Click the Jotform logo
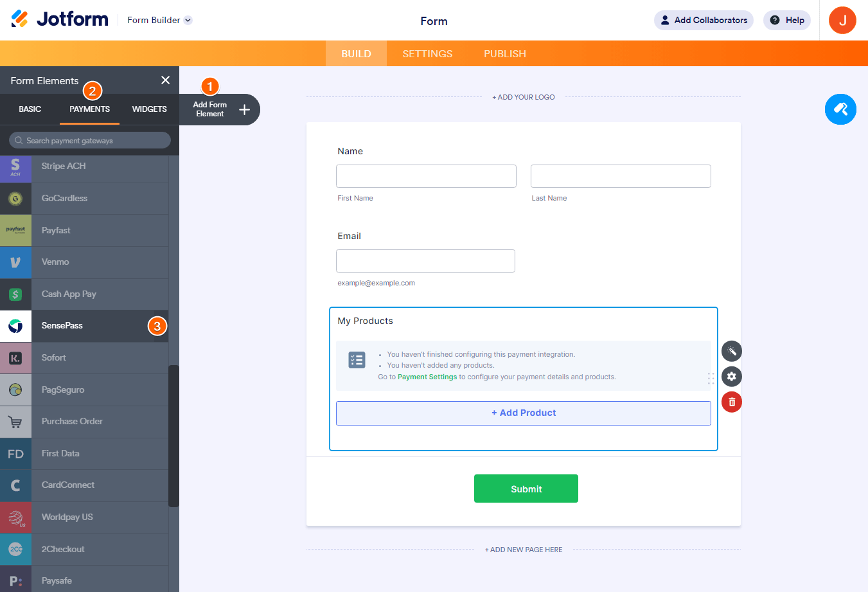 point(60,19)
